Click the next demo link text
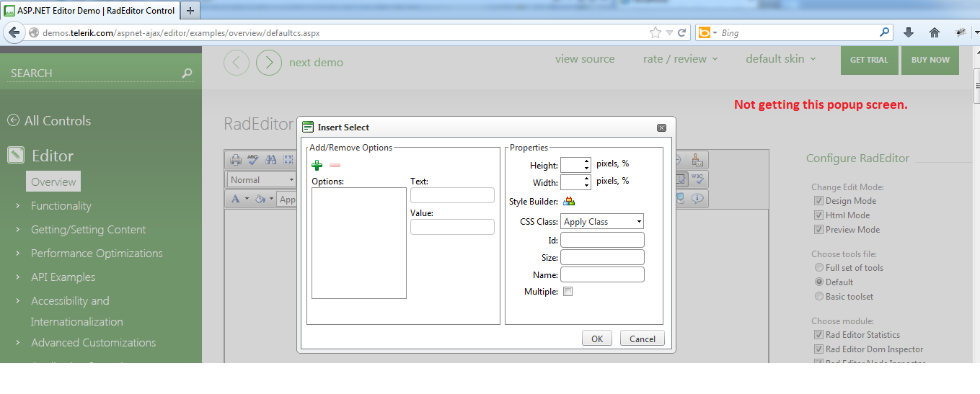The width and height of the screenshot is (980, 394). [316, 63]
